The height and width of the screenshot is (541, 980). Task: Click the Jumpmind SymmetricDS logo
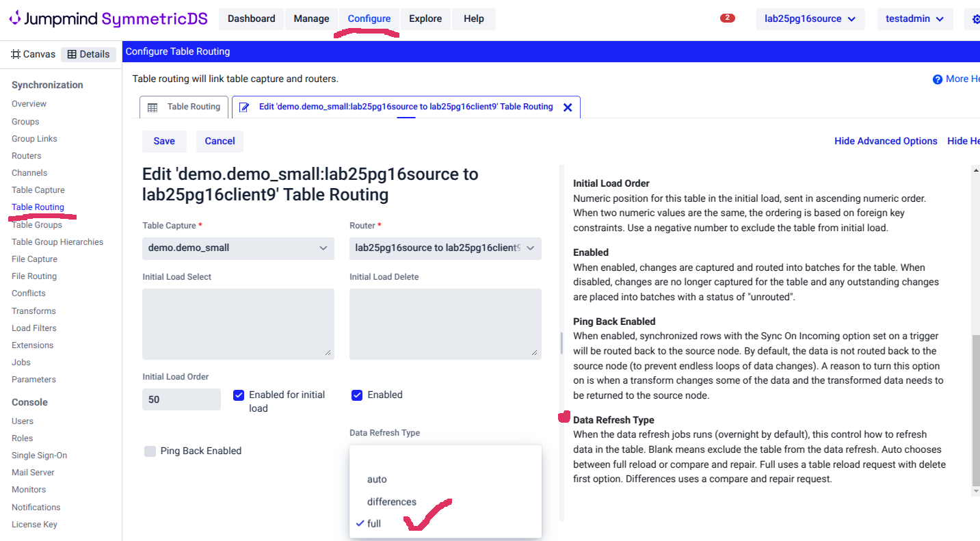pos(108,18)
